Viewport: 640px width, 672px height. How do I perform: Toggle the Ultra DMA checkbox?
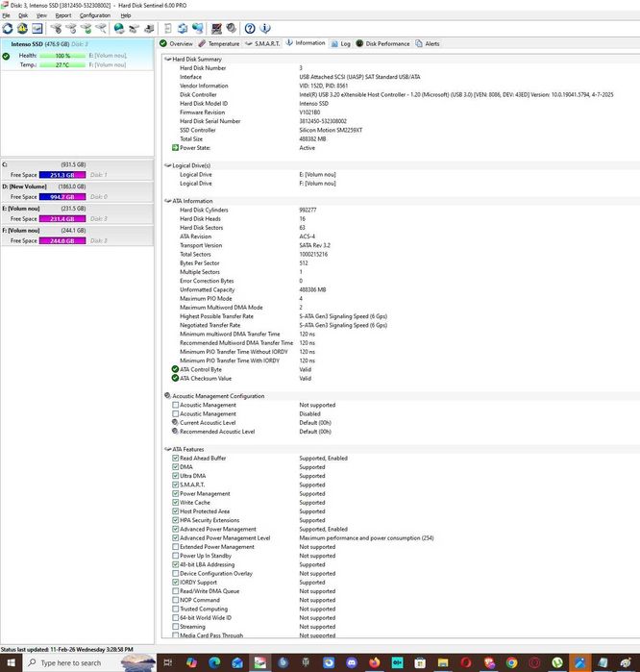pos(175,476)
